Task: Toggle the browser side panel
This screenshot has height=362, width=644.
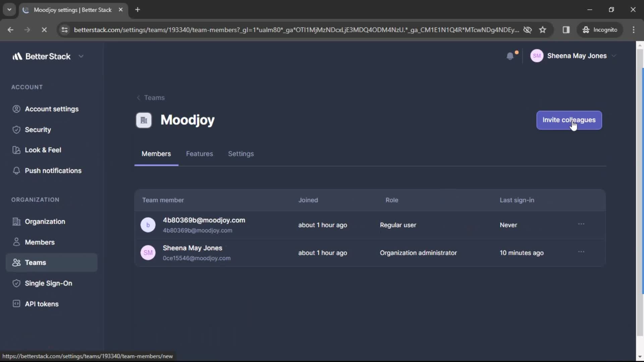Action: [x=566, y=30]
